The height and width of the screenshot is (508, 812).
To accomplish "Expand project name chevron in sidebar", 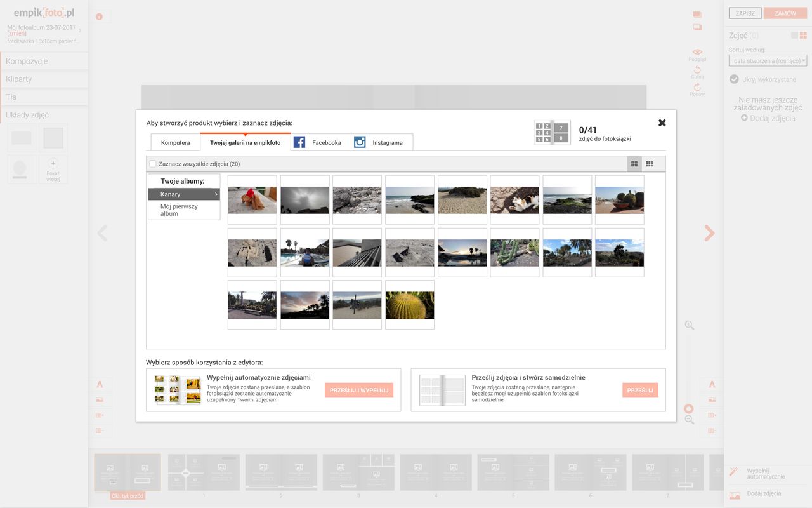I will tap(80, 30).
